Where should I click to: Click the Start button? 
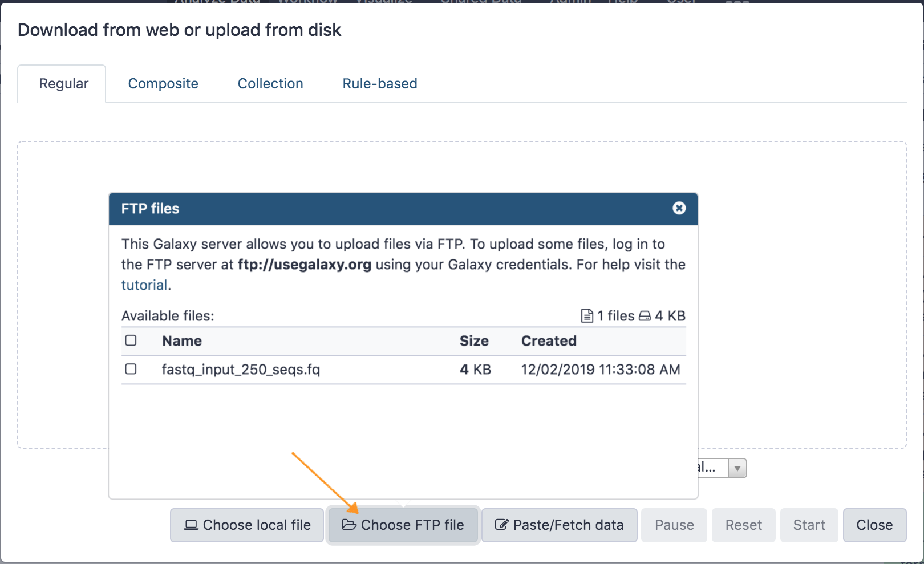[809, 525]
